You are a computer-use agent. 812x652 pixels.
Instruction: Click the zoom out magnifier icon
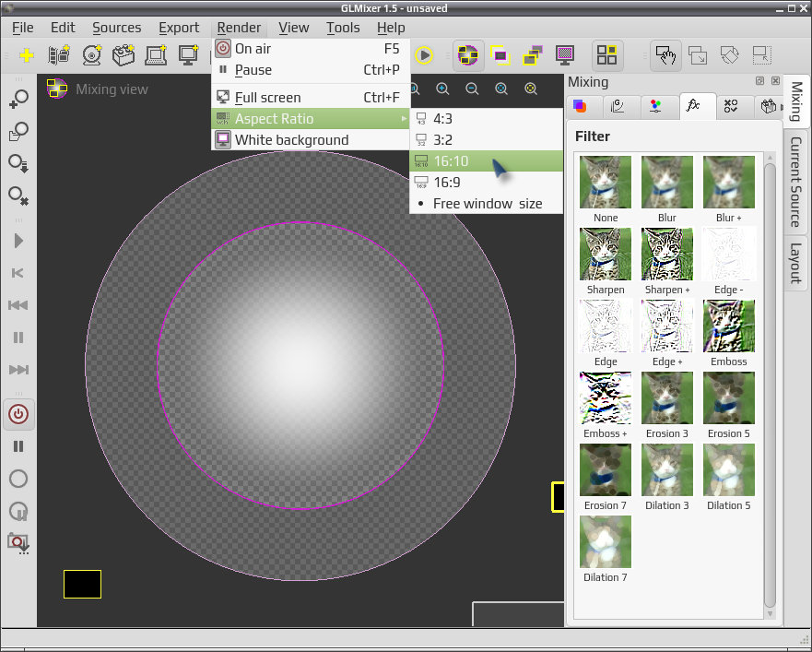click(472, 89)
